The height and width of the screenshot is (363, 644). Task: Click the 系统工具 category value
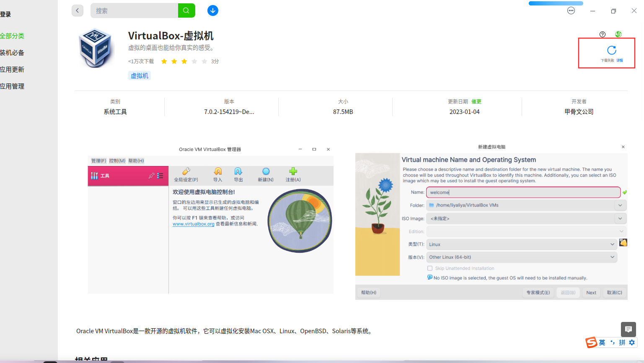[x=115, y=112]
